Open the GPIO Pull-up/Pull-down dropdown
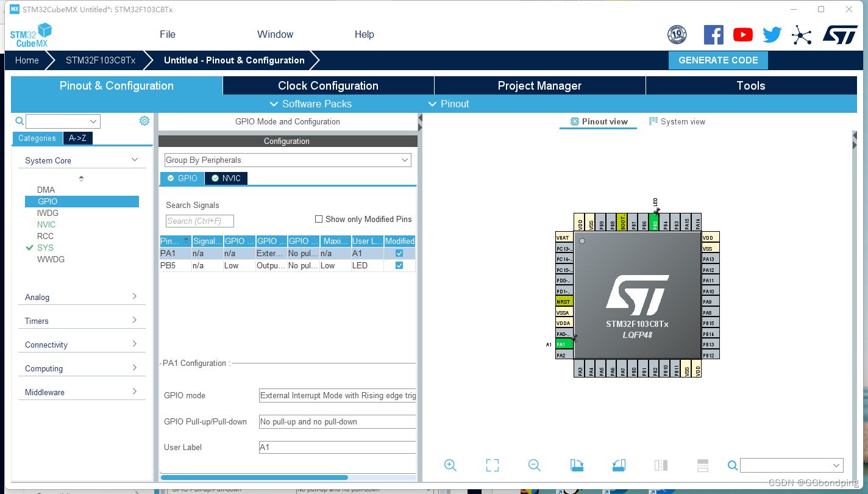Viewport: 868px width, 494px height. point(337,421)
